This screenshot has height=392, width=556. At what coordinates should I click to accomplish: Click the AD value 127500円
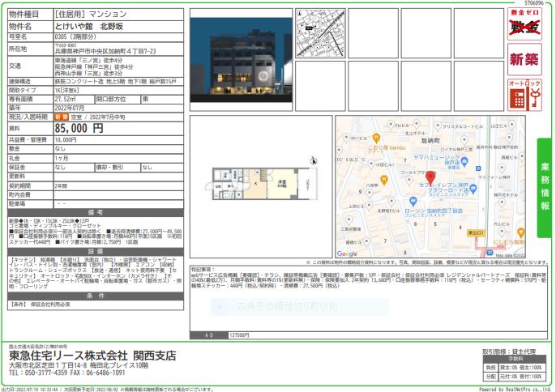(x=239, y=335)
